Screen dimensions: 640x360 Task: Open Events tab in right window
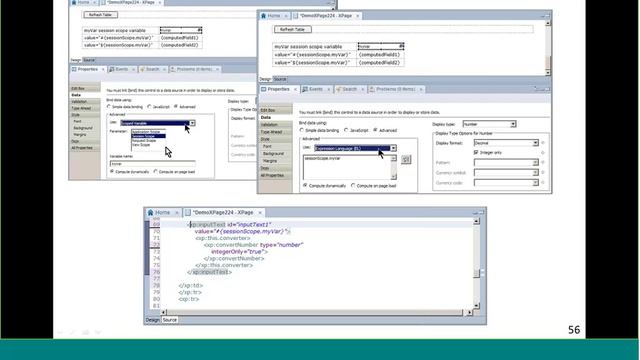pos(316,89)
